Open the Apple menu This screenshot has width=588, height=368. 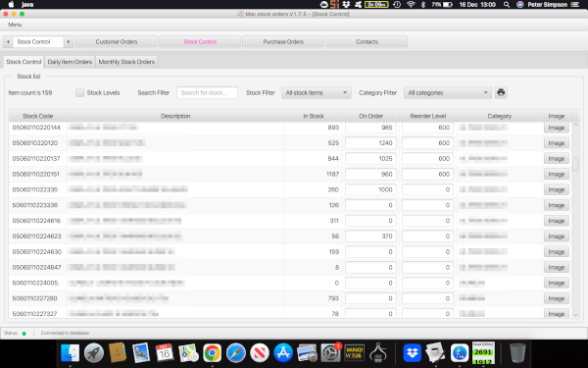pos(11,5)
